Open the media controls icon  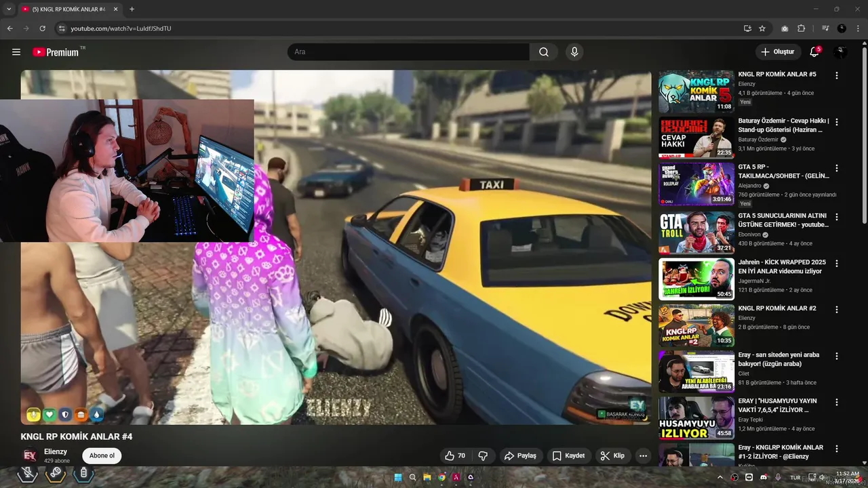click(825, 28)
